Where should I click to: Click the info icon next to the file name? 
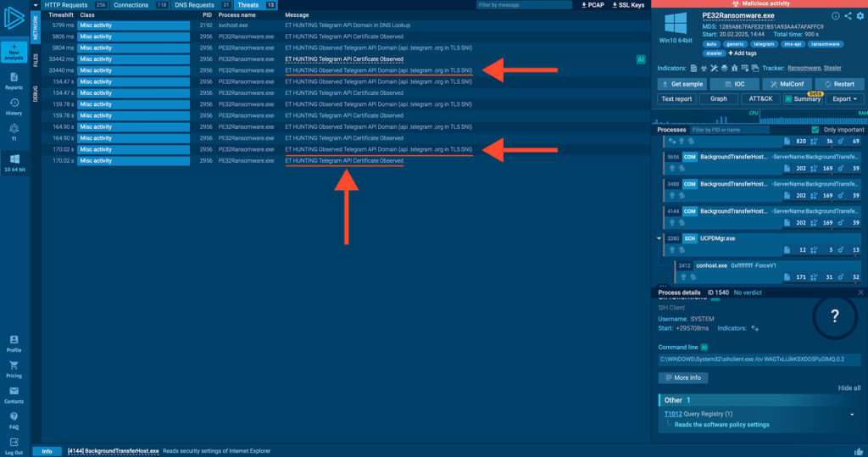[836, 16]
